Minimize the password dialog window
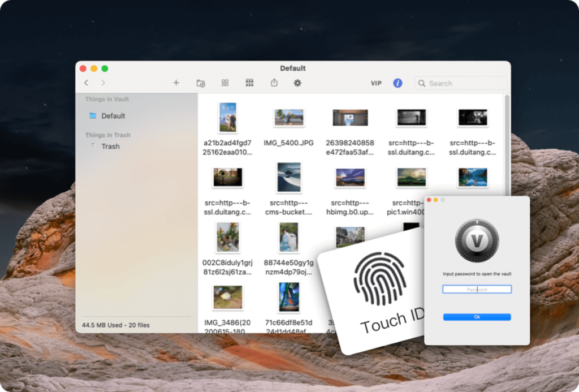Image resolution: width=579 pixels, height=392 pixels. (x=436, y=200)
